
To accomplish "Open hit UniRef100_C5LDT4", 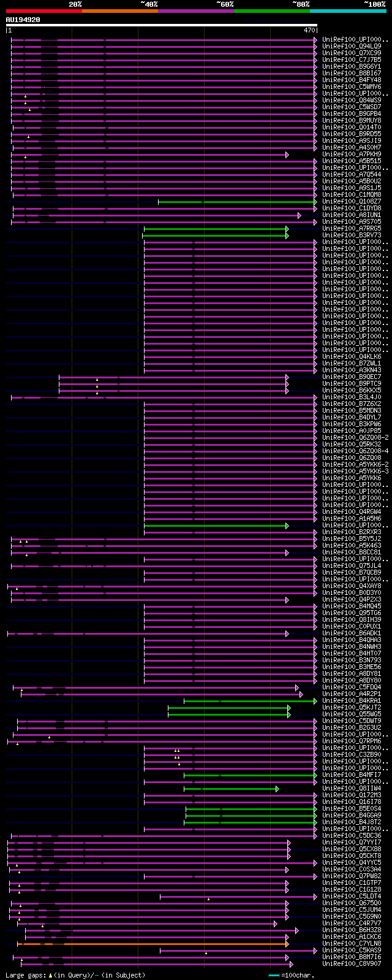I will [x=352, y=896].
